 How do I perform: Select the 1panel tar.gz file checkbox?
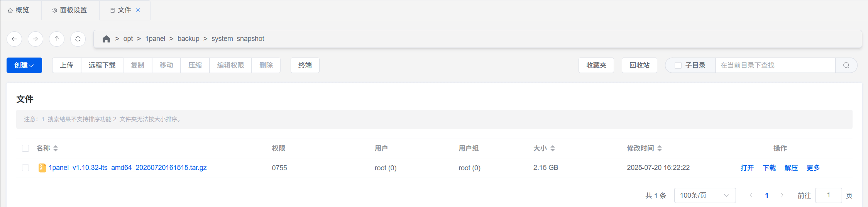[25, 168]
